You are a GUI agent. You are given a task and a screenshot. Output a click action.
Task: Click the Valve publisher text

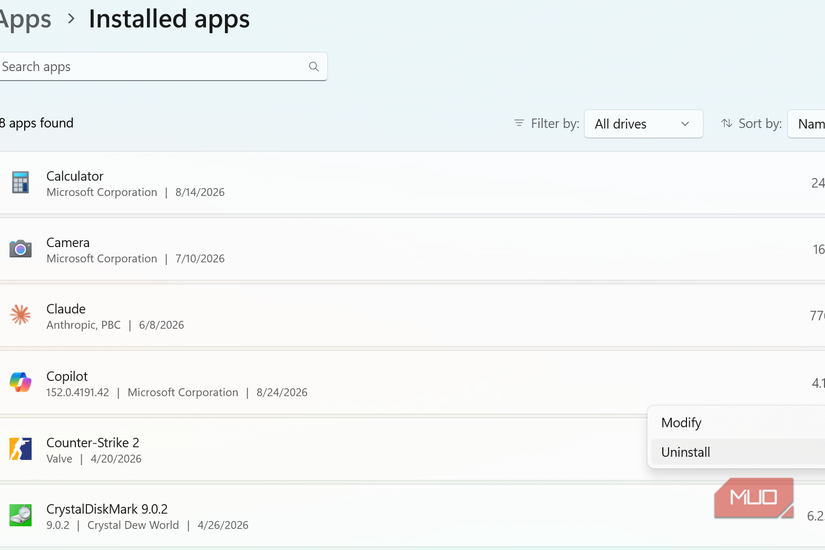pos(59,459)
